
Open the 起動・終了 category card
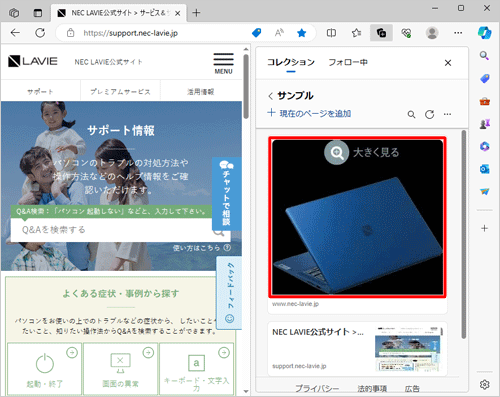tap(44, 369)
